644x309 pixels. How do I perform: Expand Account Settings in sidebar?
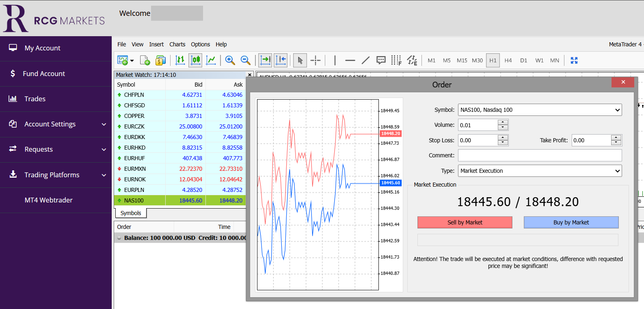pos(56,124)
